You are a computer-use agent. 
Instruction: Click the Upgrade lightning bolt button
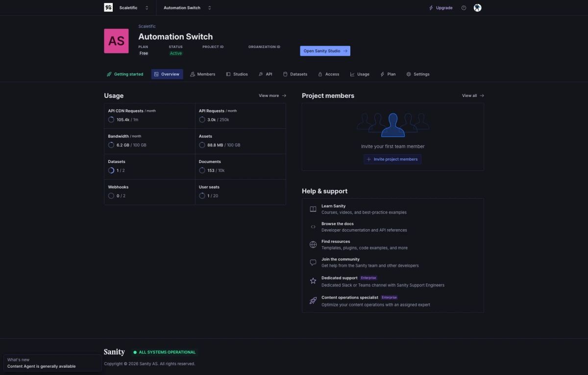441,8
